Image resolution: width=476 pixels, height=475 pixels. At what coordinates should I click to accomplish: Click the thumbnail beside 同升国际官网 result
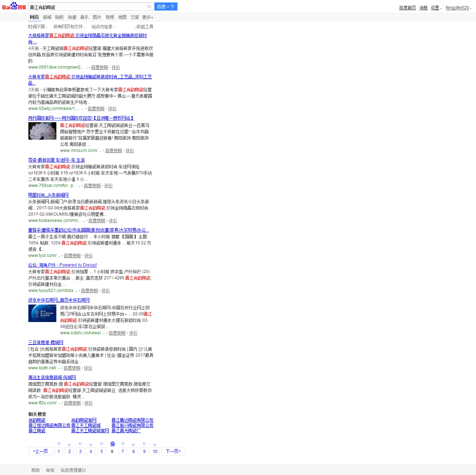[x=42, y=131]
